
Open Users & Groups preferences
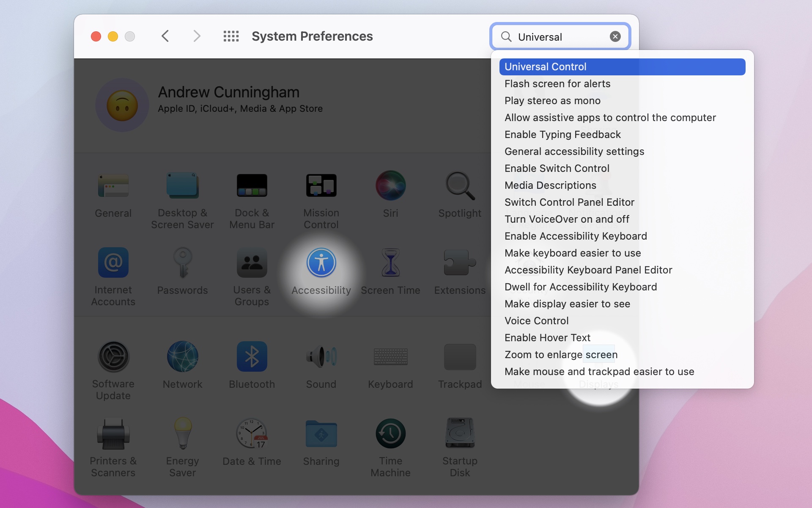(252, 262)
